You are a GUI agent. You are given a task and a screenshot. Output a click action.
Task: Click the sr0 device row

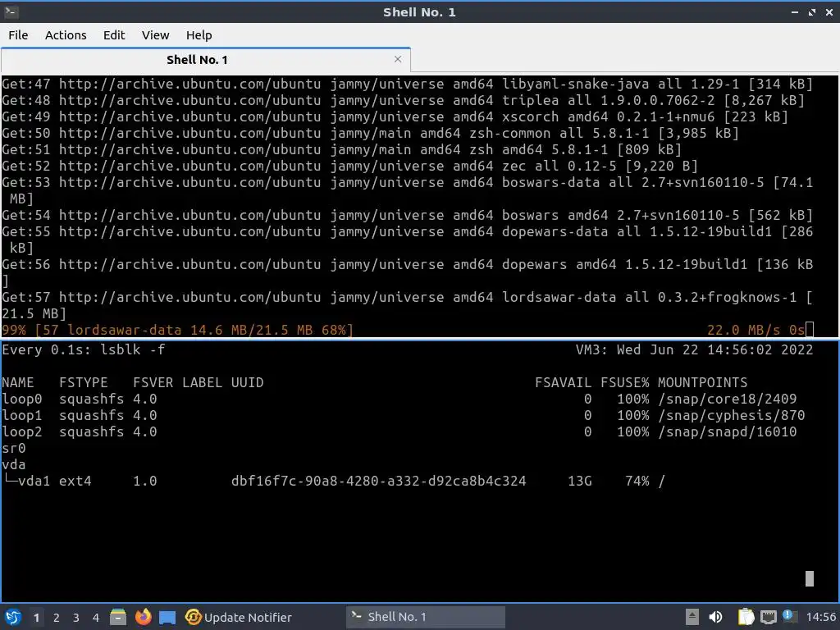pos(13,448)
